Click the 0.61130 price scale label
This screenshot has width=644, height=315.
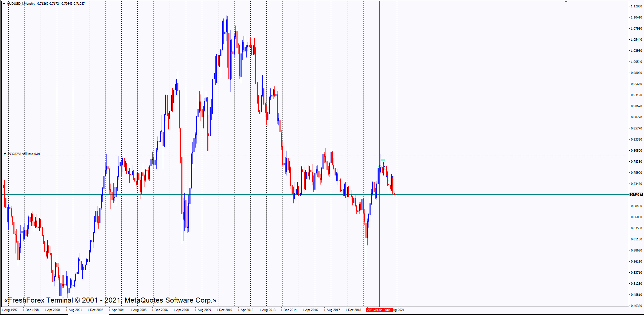(x=636, y=239)
